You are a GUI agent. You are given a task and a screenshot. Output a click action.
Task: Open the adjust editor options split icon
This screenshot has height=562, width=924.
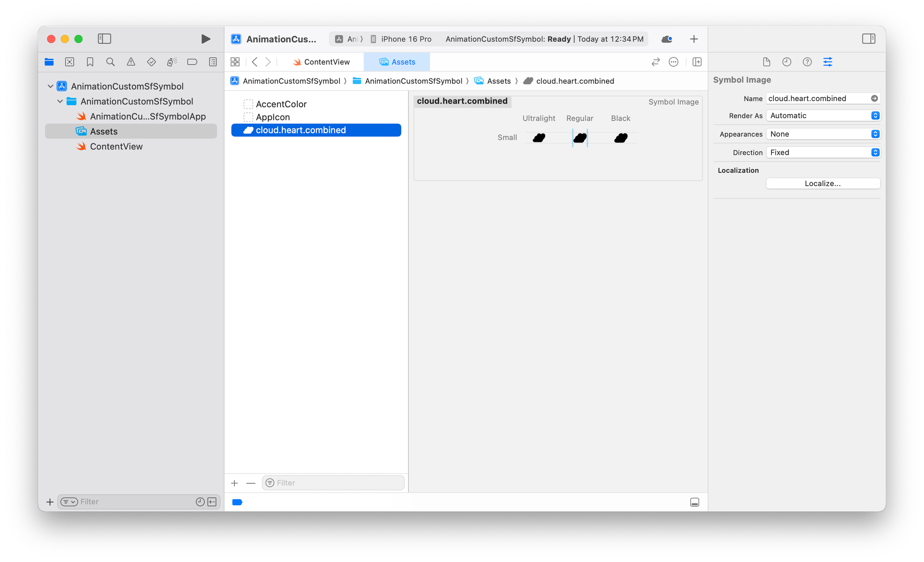[697, 62]
